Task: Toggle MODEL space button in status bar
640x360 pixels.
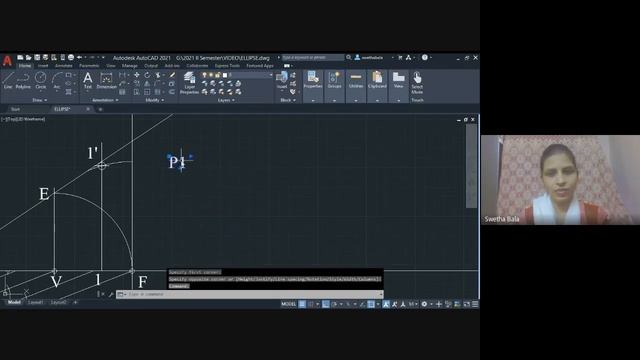Action: point(288,304)
